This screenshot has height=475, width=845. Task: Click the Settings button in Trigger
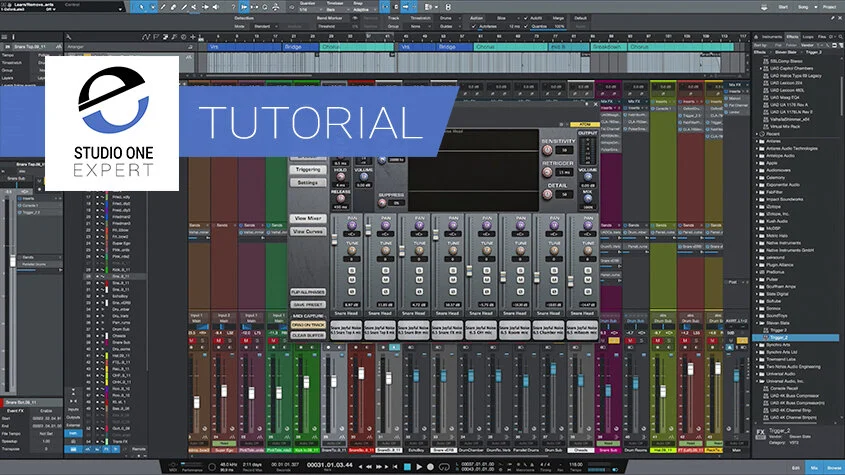308,182
